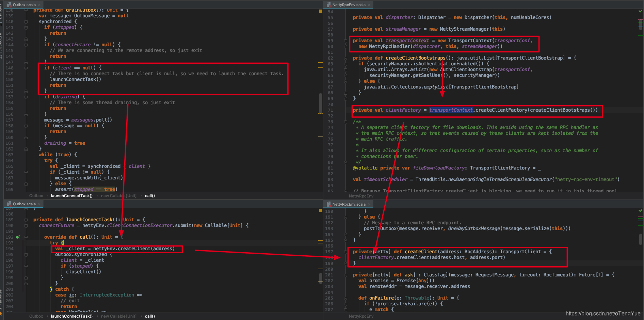Click the Scala file icon on the dispatcher editor's tab
Viewport: 644px width, 320px height.
[329, 5]
